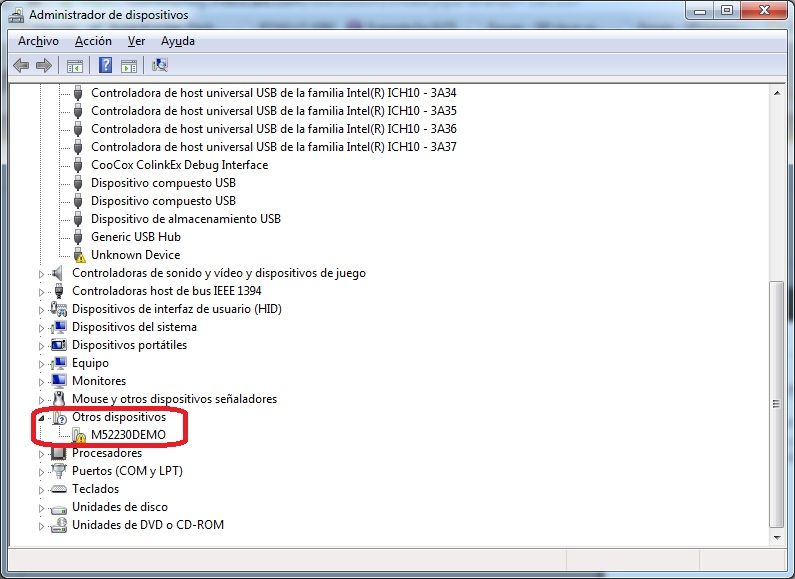Click the Dispositivos portátiles icon

tap(59, 345)
